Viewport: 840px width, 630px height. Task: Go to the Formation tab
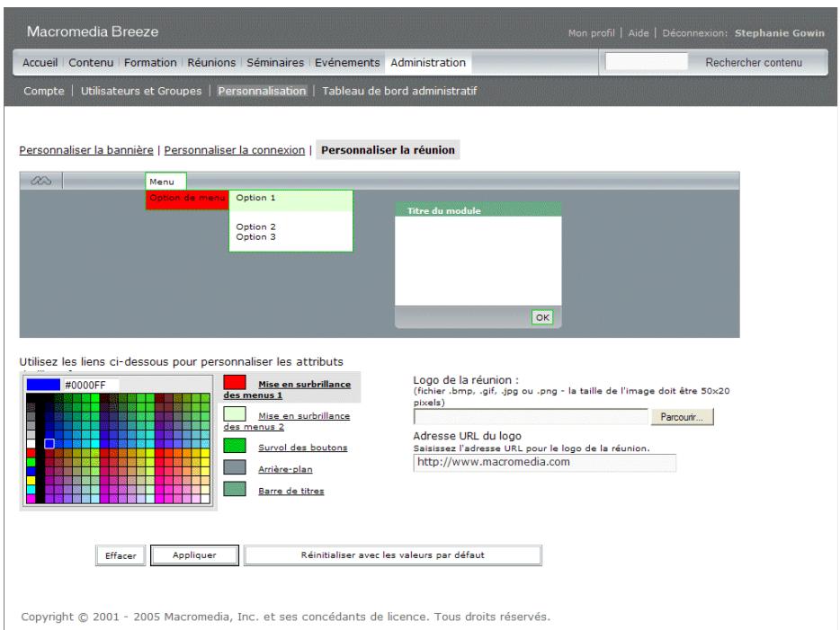pyautogui.click(x=150, y=63)
